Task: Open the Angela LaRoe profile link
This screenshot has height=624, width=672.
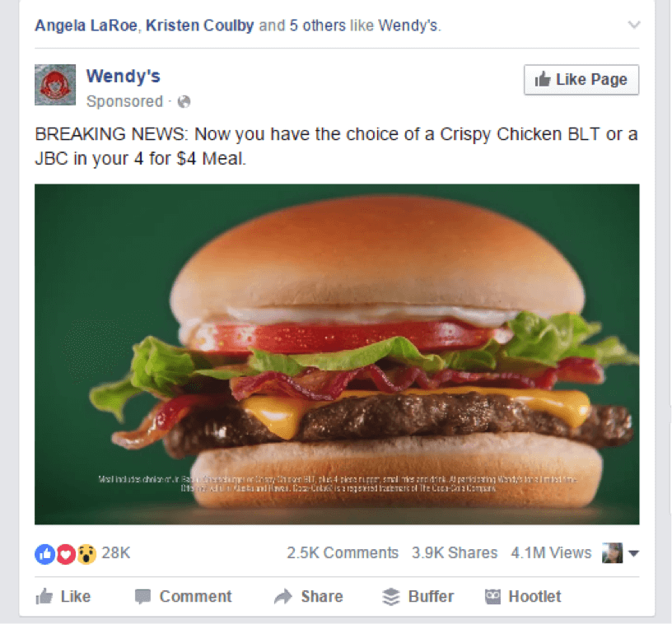Action: [86, 26]
